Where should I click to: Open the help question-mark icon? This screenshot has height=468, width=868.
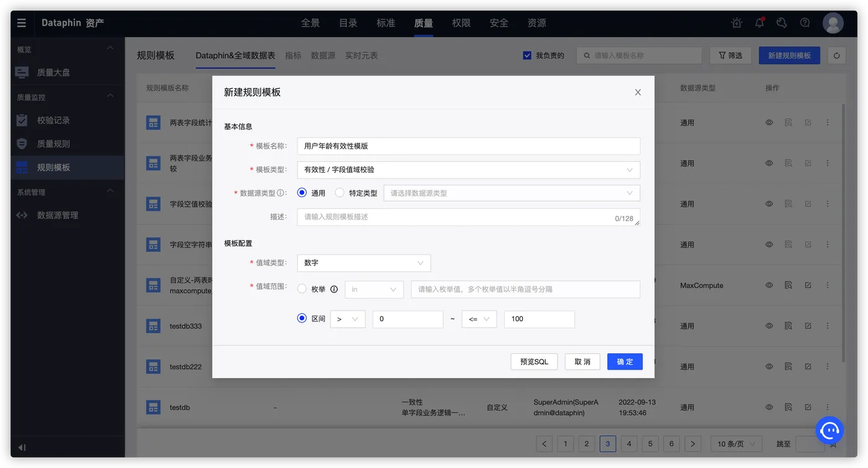pyautogui.click(x=805, y=23)
